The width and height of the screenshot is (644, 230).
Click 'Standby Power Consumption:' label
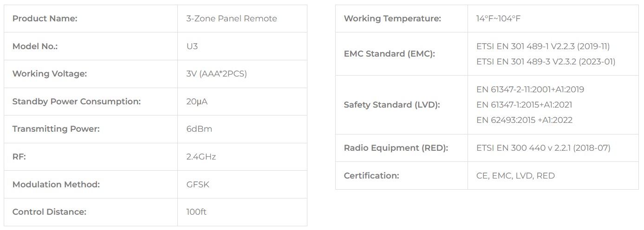click(x=76, y=102)
